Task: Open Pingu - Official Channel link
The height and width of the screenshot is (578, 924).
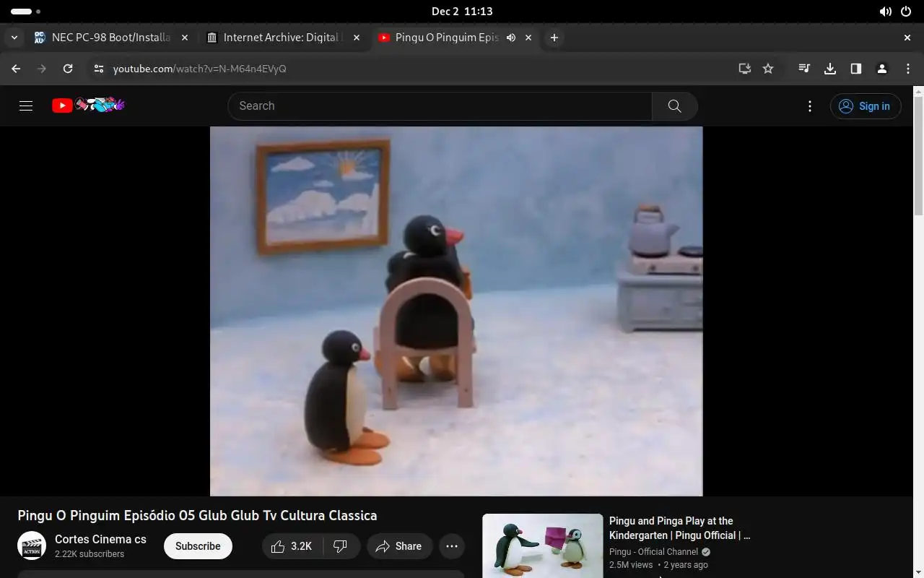Action: 653,552
